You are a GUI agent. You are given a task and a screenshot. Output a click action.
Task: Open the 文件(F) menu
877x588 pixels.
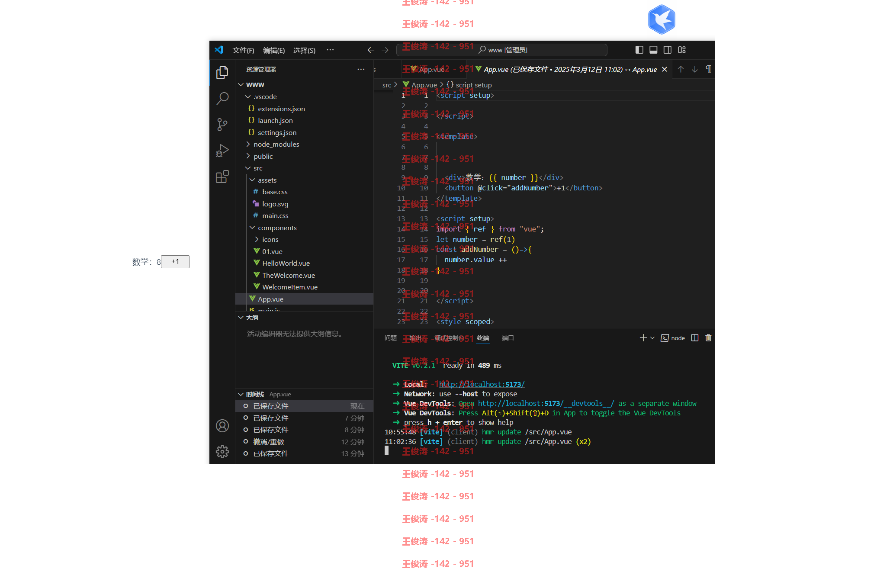click(x=243, y=50)
